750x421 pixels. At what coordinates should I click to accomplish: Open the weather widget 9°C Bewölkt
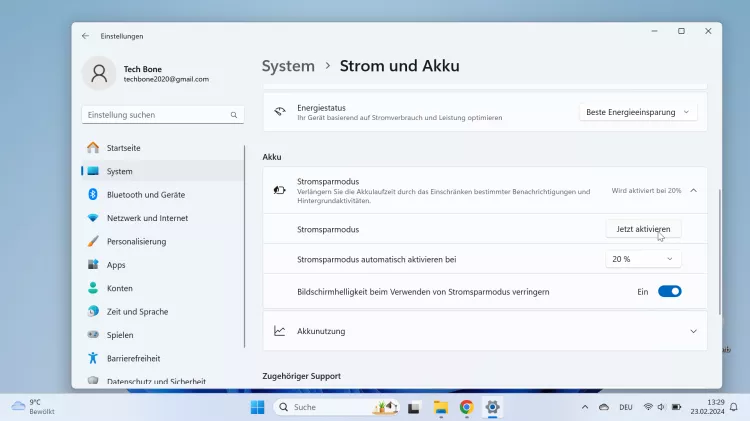point(33,407)
